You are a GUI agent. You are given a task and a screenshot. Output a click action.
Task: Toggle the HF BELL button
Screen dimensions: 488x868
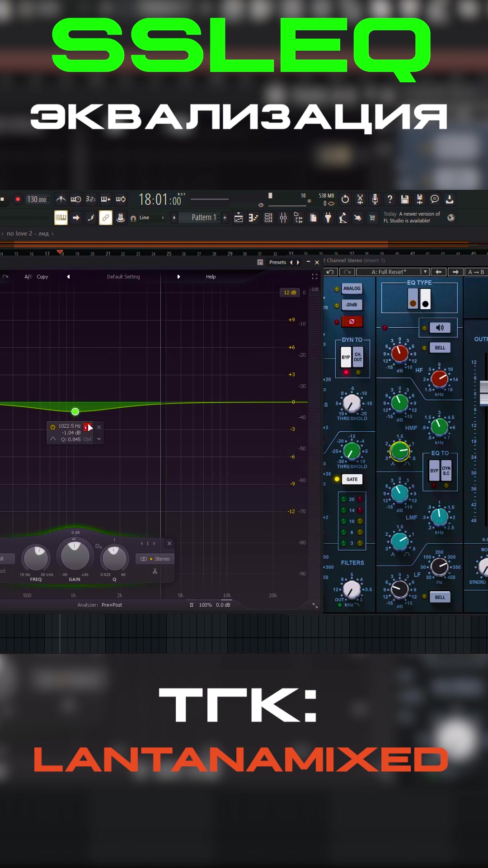pos(440,348)
